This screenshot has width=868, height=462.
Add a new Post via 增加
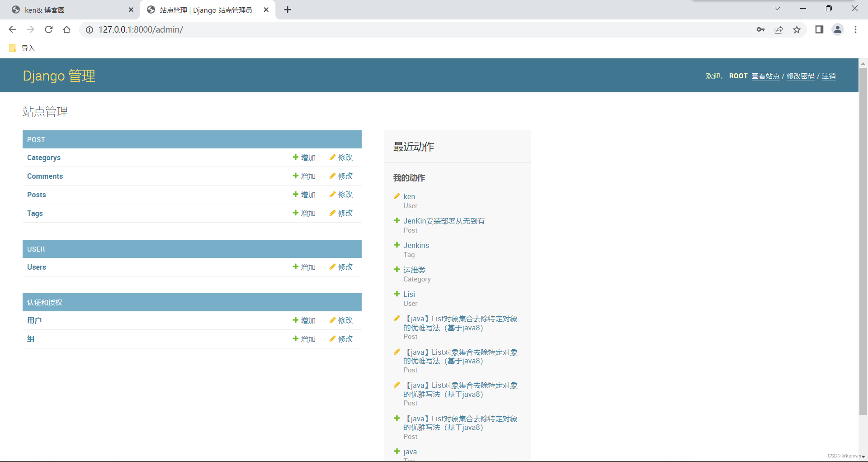point(304,195)
